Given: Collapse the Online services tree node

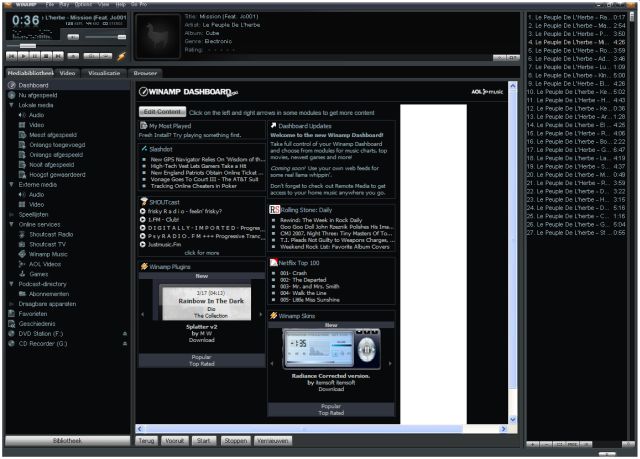Looking at the screenshot, I should point(11,224).
